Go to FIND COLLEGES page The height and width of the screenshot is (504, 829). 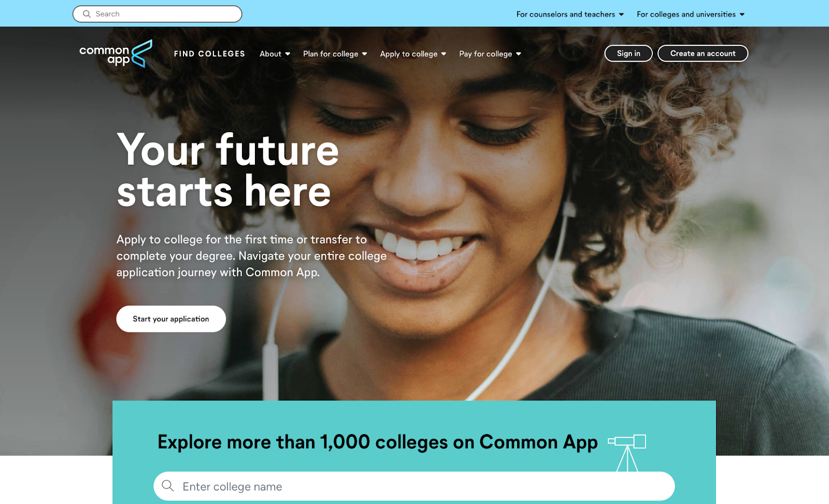pos(209,54)
